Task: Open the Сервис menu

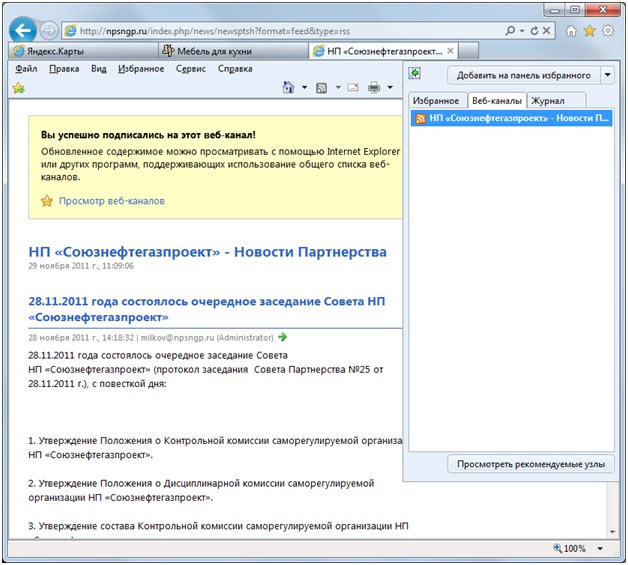Action: [x=191, y=69]
